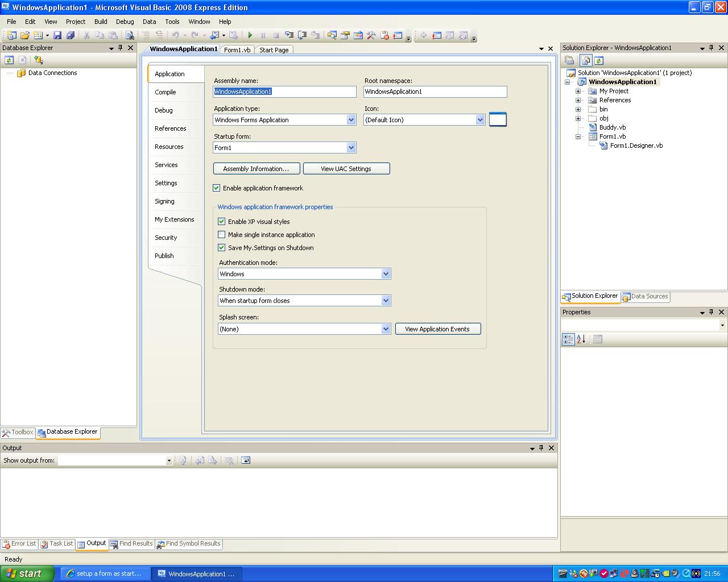Image resolution: width=728 pixels, height=582 pixels.
Task: Click the Save icon in toolbar
Action: (x=57, y=35)
